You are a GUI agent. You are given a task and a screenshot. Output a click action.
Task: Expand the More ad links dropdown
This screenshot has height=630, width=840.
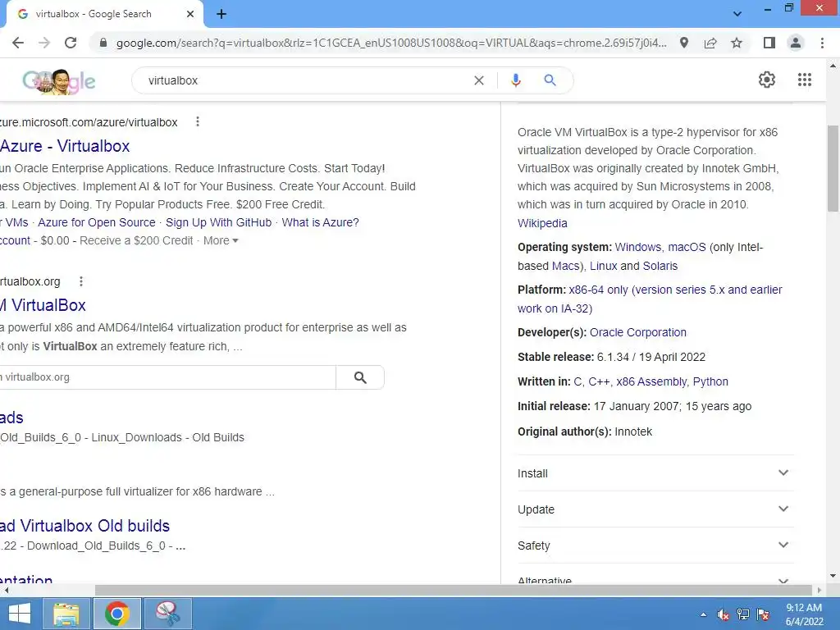pos(221,240)
